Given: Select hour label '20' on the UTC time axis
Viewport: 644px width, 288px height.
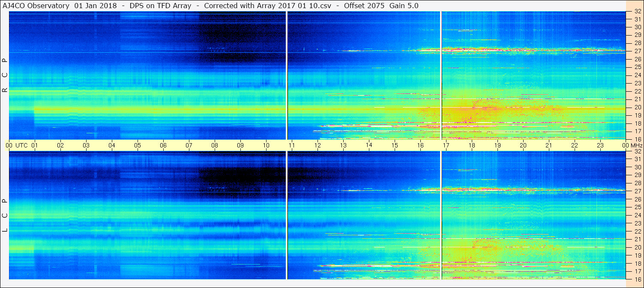Looking at the screenshot, I should 523,145.
